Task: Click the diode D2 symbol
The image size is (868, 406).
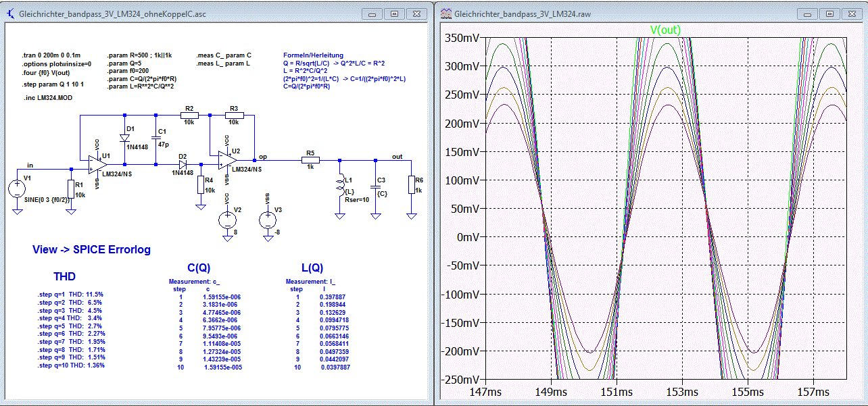Action: pos(183,164)
